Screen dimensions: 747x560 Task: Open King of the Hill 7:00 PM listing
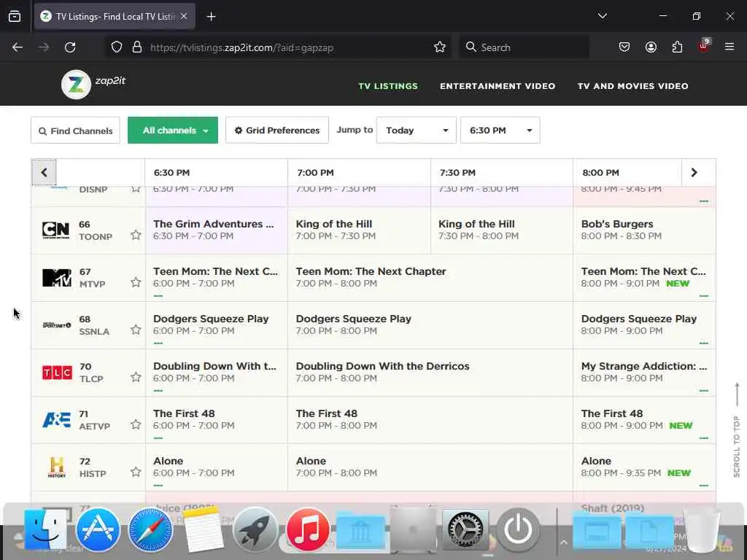(x=359, y=230)
